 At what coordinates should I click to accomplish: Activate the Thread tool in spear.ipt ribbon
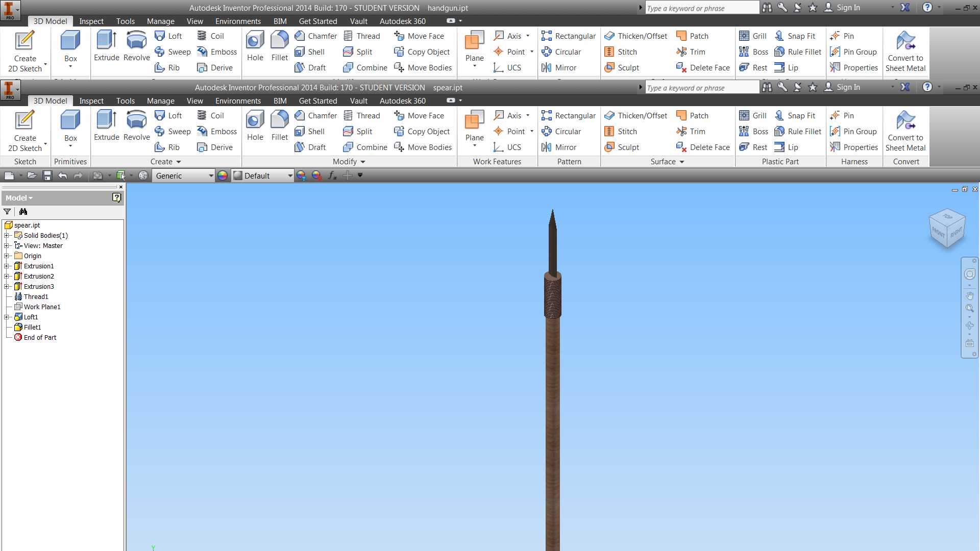click(362, 116)
